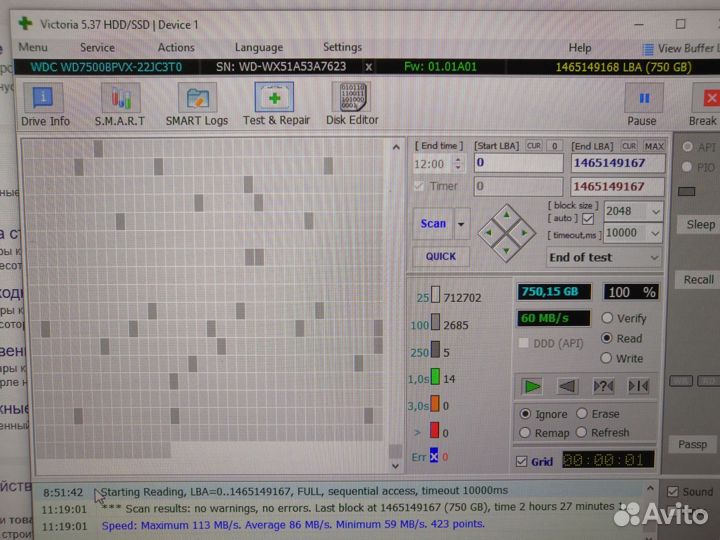
Task: Open the Drive Info panel
Action: (x=45, y=105)
